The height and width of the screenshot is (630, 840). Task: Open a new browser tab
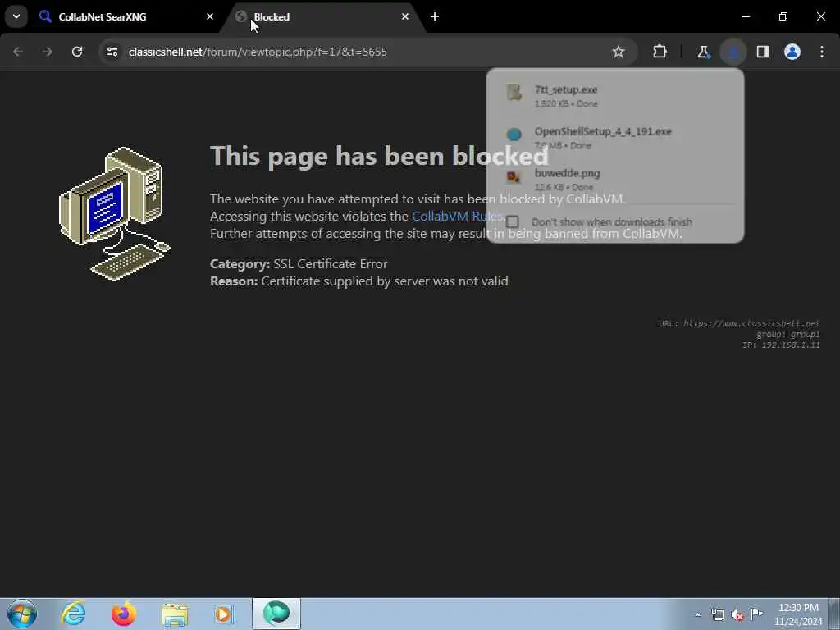[435, 16]
